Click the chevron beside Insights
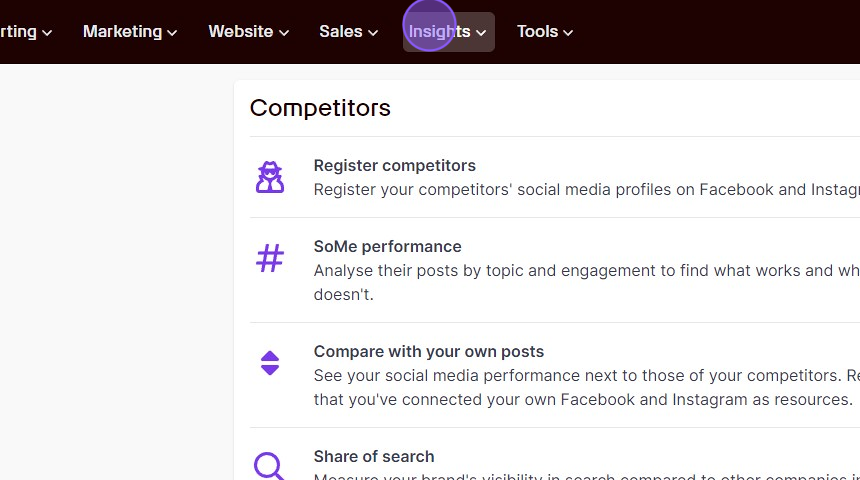Image resolution: width=860 pixels, height=480 pixels. 481,33
